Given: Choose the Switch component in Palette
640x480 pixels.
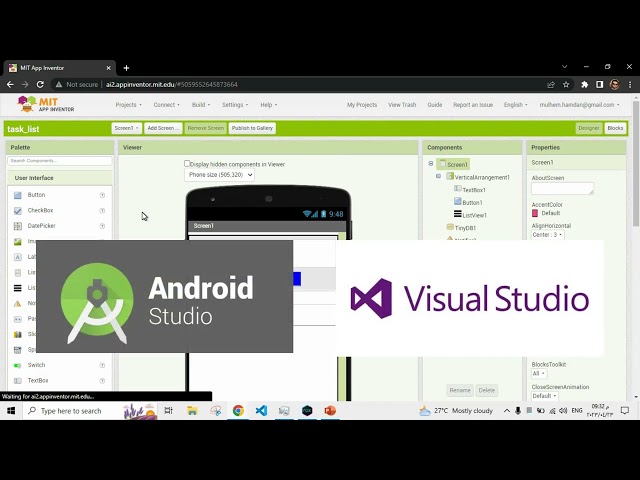Looking at the screenshot, I should [36, 365].
